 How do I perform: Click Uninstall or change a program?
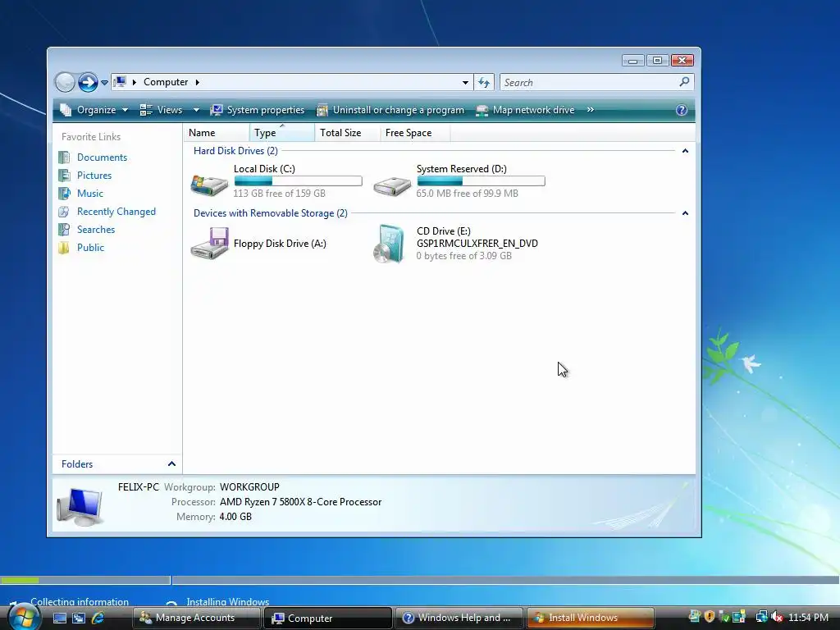[390, 110]
